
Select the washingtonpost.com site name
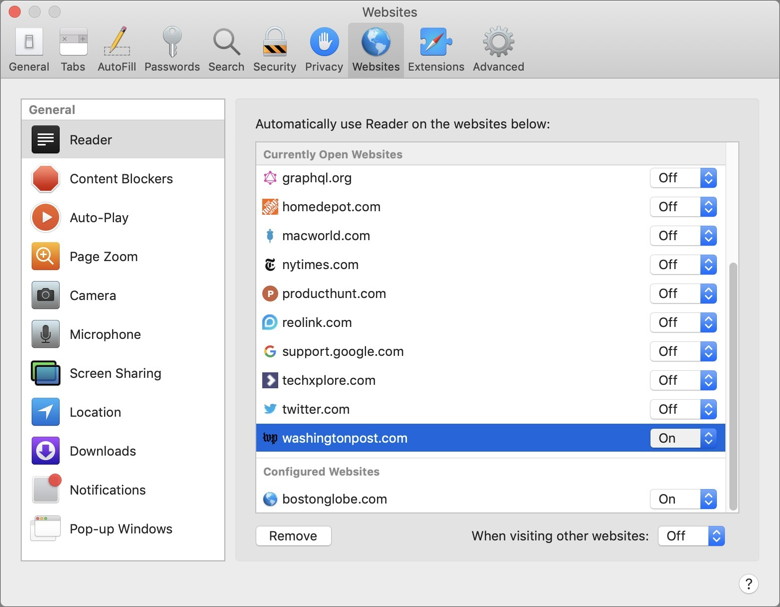pyautogui.click(x=344, y=438)
